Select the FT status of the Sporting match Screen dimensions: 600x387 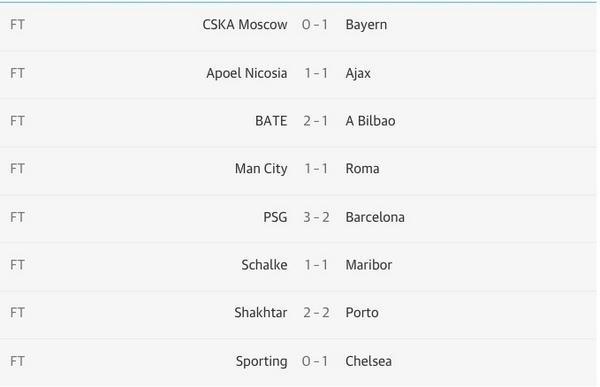(x=17, y=361)
